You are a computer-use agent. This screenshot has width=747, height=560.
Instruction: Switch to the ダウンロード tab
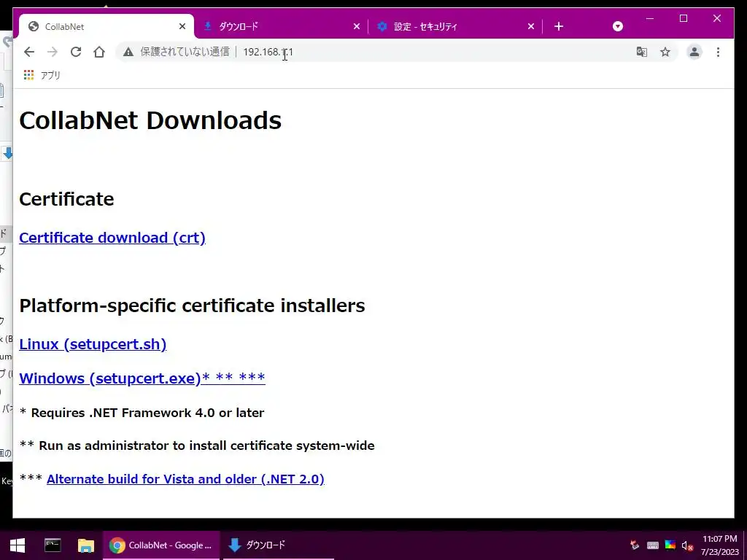tap(281, 27)
